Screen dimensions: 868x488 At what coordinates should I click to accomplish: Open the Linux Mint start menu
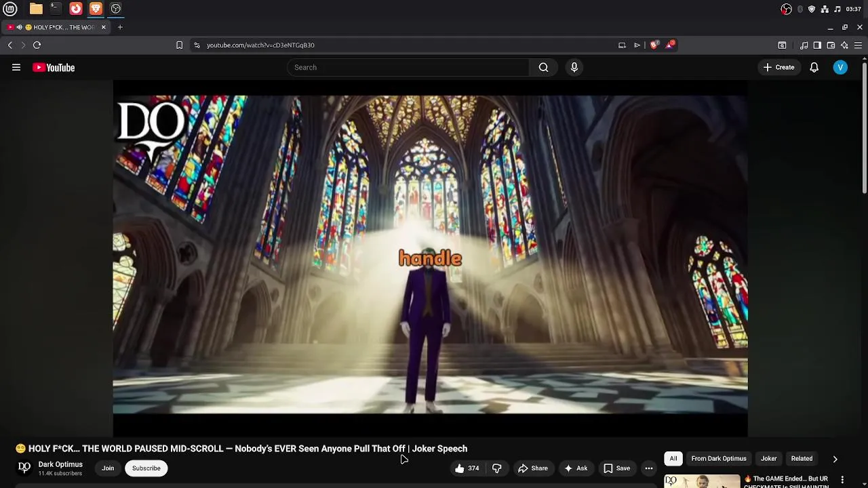10,9
